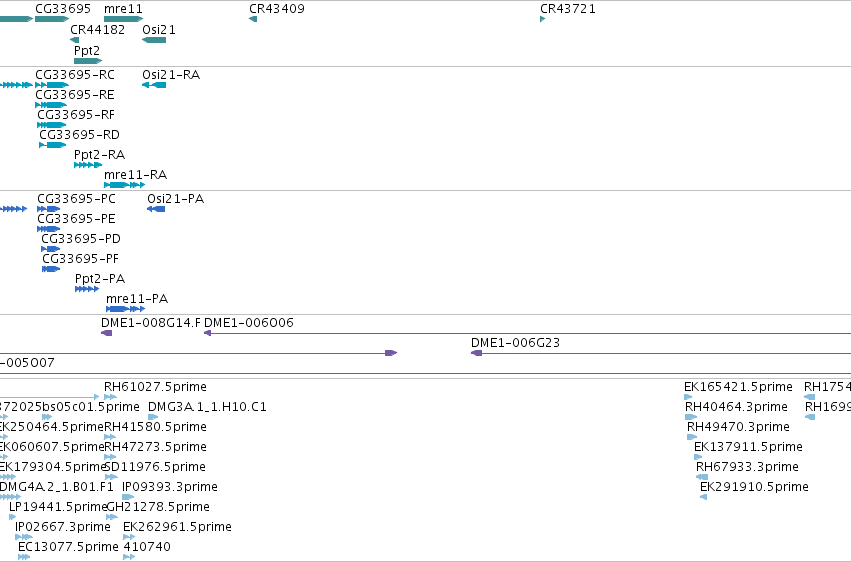Click the RH61027.5prime EST
The height and width of the screenshot is (562, 851).
click(x=110, y=397)
